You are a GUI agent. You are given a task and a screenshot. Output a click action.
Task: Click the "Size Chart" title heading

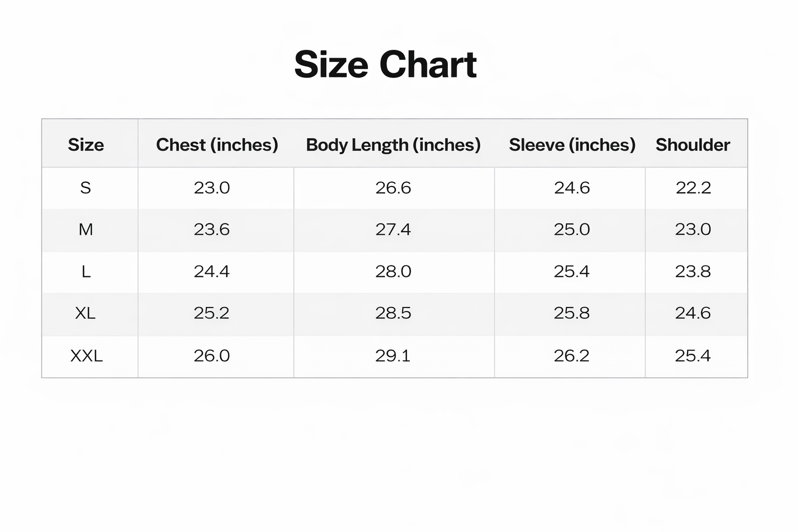tap(385, 65)
